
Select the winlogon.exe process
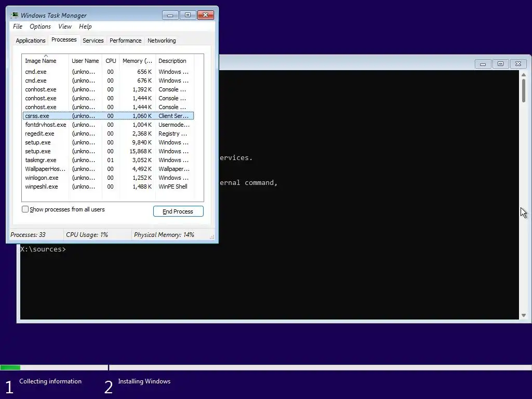(108, 178)
